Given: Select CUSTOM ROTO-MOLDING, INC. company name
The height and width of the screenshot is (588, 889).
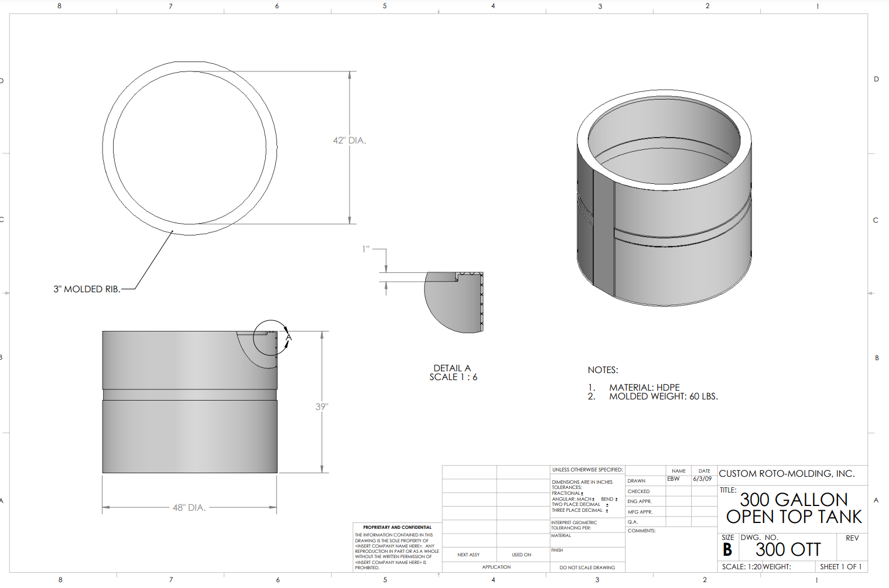Looking at the screenshot, I should (787, 474).
